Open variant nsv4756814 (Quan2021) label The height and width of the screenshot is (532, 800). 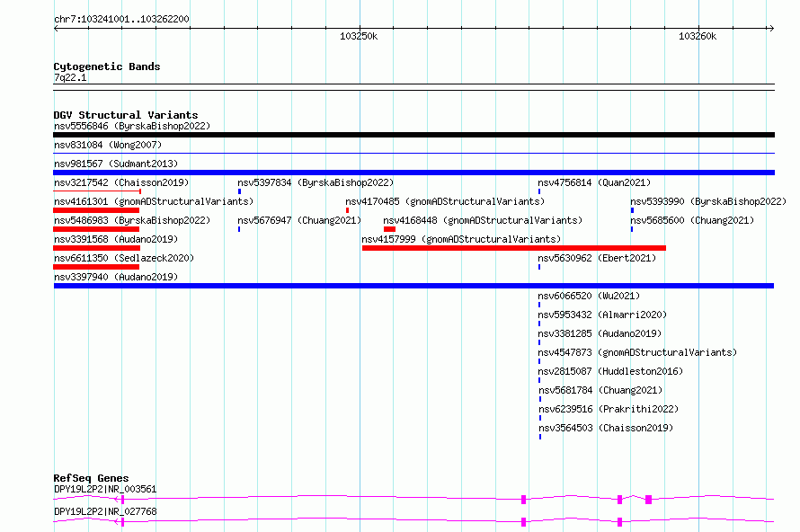point(594,182)
